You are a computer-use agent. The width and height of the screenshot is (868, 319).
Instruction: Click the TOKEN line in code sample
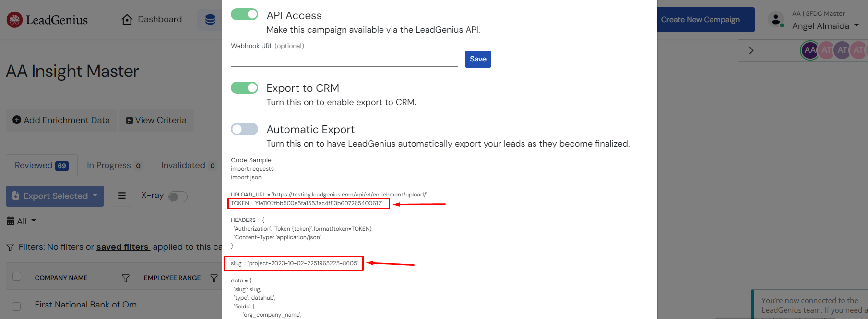tap(307, 203)
